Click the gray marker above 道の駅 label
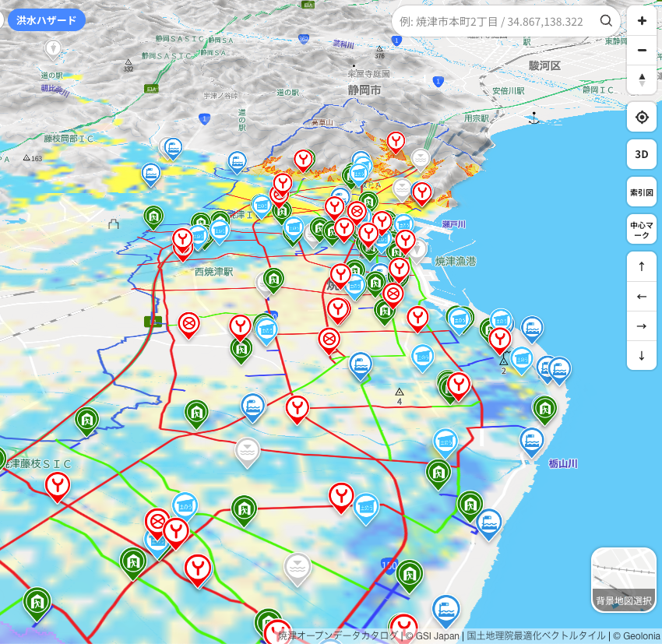662x644 pixels. (52, 49)
